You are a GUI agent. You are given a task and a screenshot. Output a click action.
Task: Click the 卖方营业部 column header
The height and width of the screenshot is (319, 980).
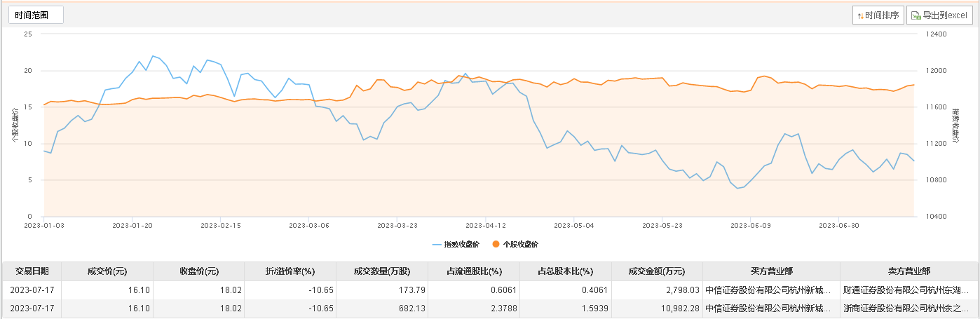(908, 271)
